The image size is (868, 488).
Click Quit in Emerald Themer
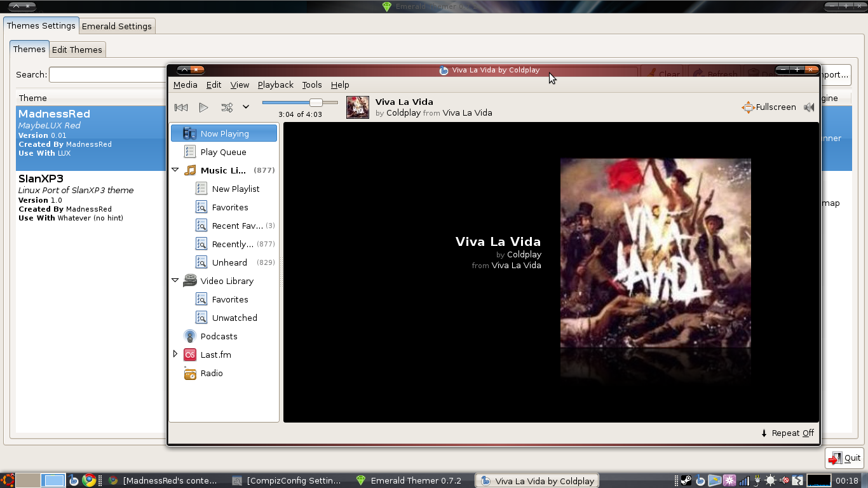[844, 457]
